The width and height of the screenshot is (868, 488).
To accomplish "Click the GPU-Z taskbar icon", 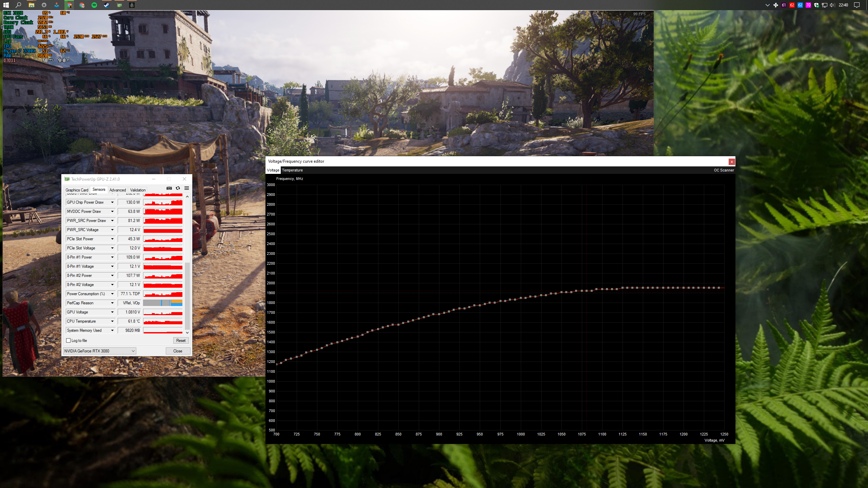I will (119, 5).
